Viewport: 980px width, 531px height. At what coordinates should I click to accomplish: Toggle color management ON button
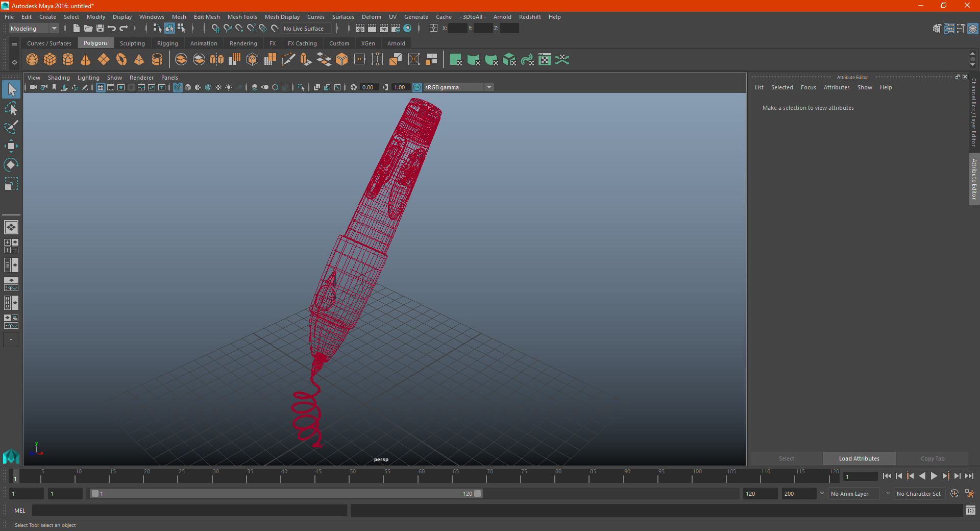point(417,87)
